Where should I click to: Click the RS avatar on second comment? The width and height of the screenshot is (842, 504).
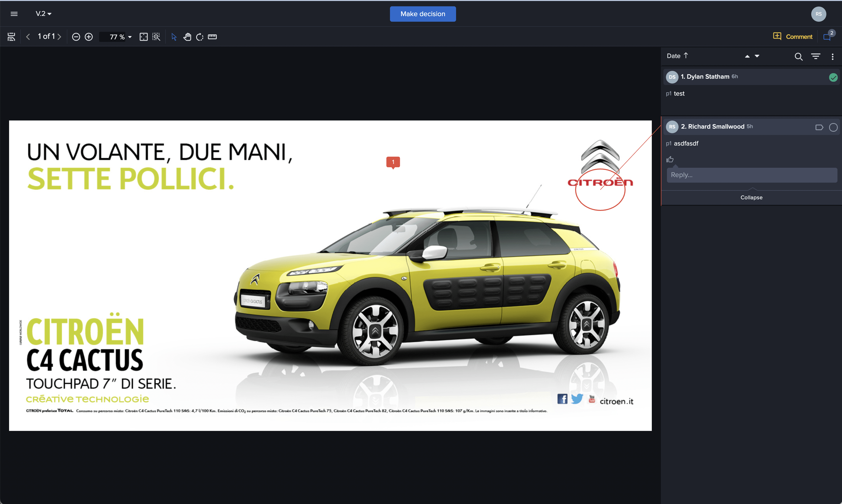pyautogui.click(x=672, y=127)
